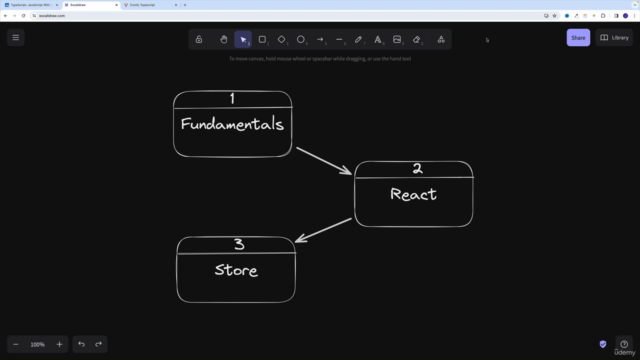
Task: Select the Fundamentals text on canvas
Action: click(x=232, y=124)
